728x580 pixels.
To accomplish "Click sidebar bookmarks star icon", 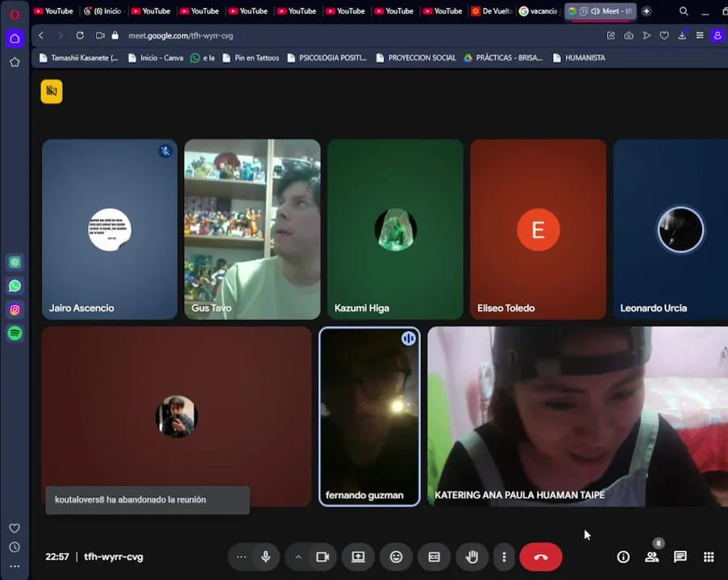I will (15, 62).
